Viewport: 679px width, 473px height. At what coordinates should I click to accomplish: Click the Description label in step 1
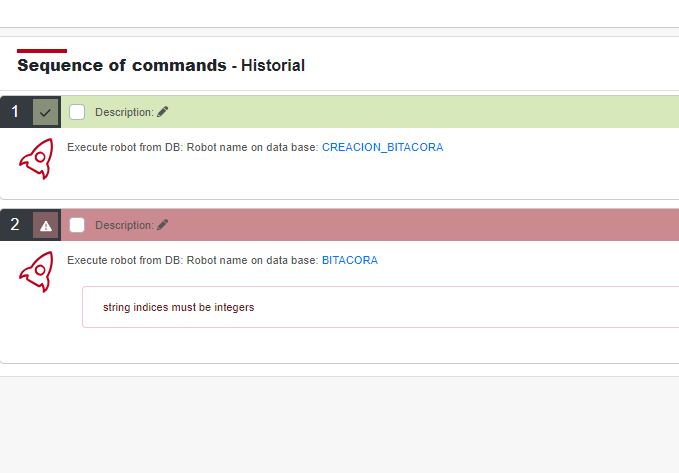pyautogui.click(x=124, y=112)
